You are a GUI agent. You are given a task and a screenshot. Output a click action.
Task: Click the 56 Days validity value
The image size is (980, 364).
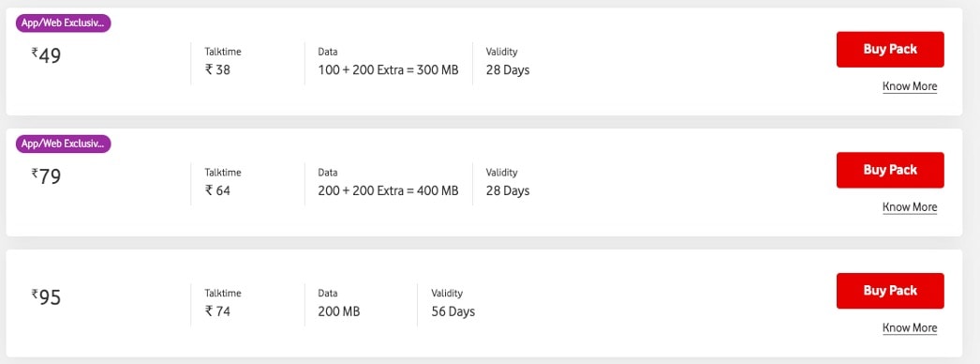click(453, 311)
